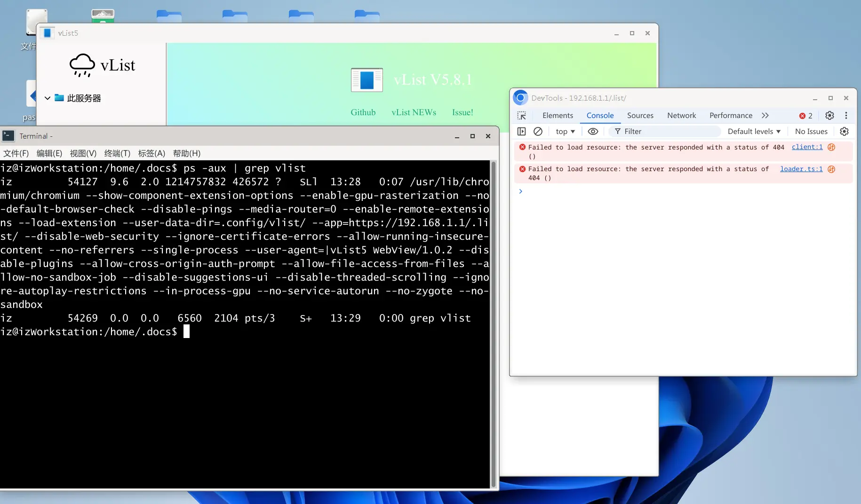Toggle the DevTools console sidebar panel icon
The height and width of the screenshot is (504, 861).
(x=521, y=132)
